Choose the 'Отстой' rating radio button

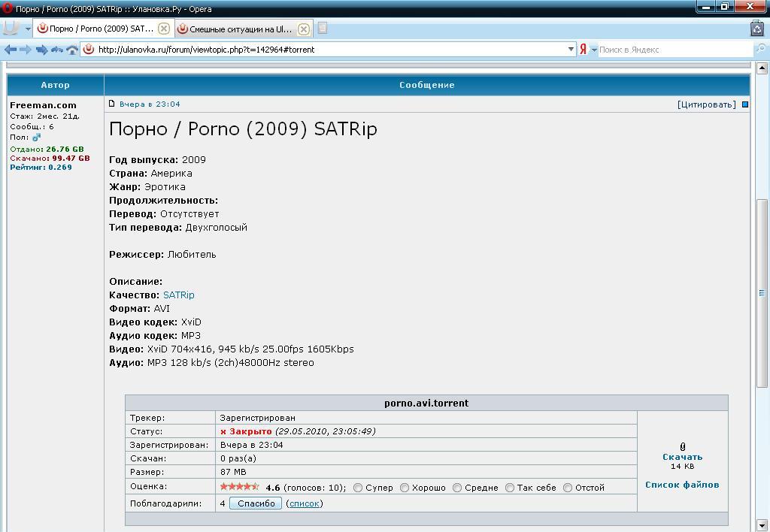pos(568,488)
